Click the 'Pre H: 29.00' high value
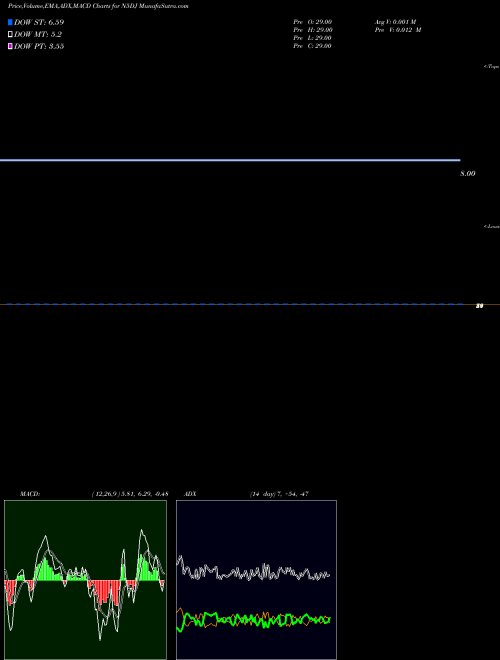The height and width of the screenshot is (660, 500). (313, 30)
